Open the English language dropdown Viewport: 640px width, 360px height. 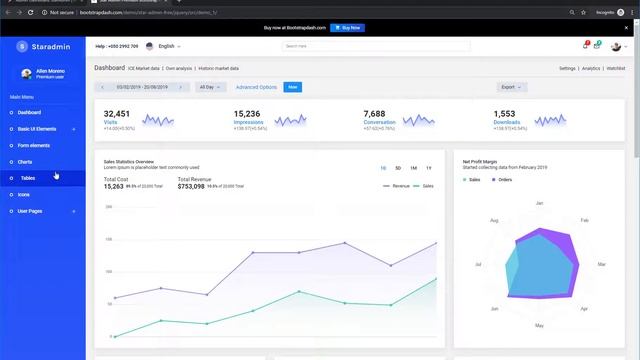coord(169,46)
